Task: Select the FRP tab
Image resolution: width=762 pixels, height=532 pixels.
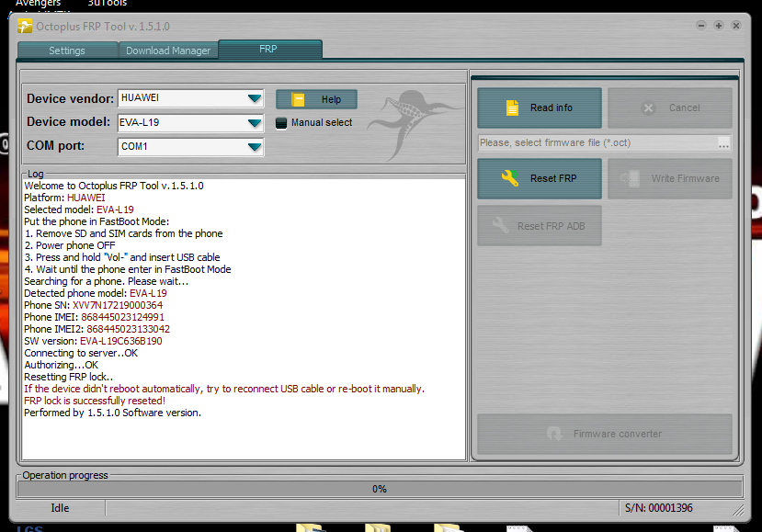Action: pos(270,49)
